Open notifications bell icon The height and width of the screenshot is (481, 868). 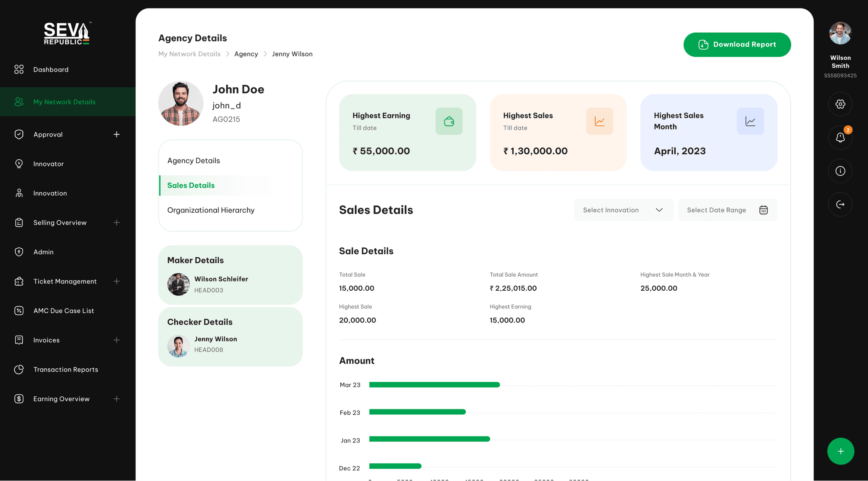coord(840,137)
